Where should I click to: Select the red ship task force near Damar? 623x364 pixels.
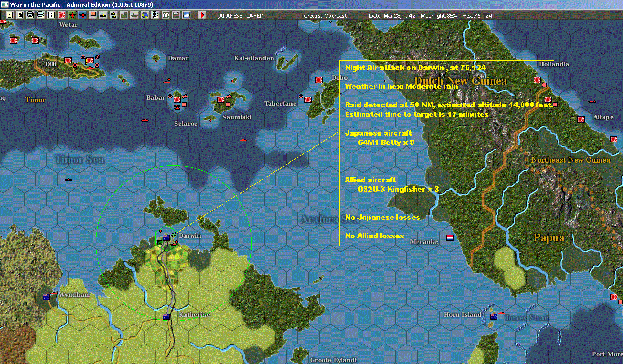(167, 81)
